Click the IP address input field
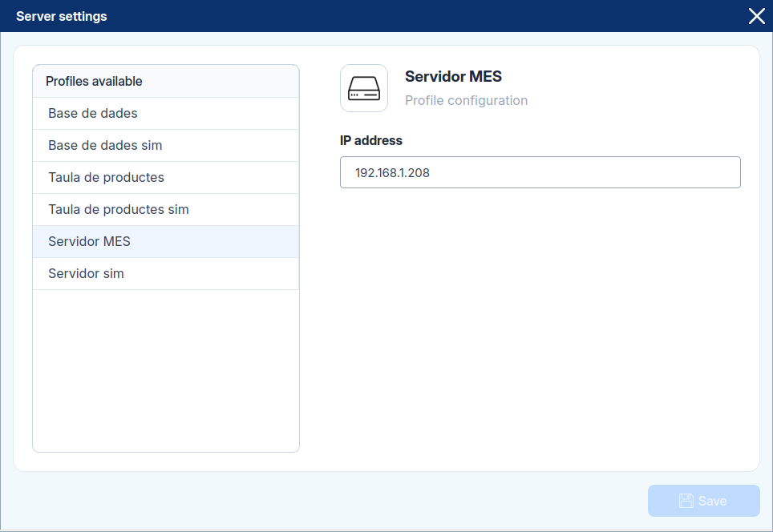 (x=540, y=172)
